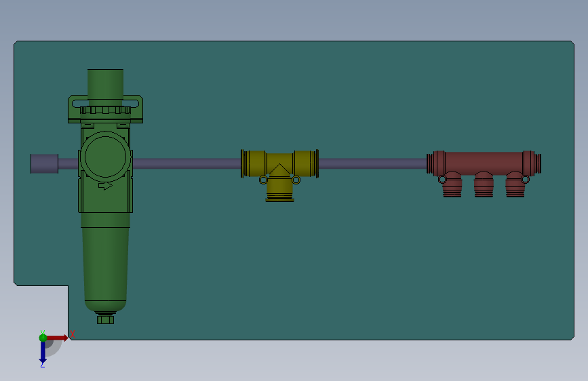Click the left mounting ring on yellow tee
Image resolution: width=588 pixels, height=381 pixels.
(x=264, y=180)
